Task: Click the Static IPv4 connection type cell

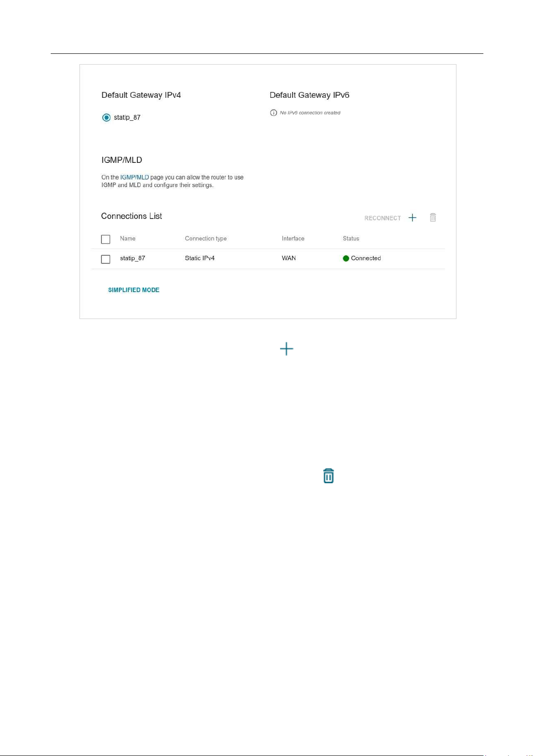Action: 200,258
